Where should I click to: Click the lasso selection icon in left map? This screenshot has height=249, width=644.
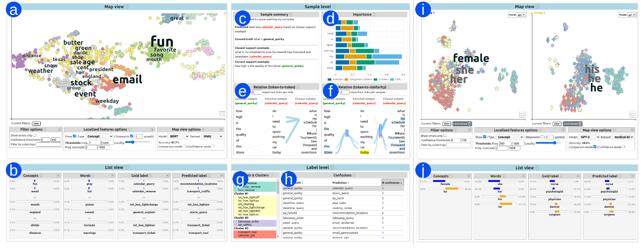(222, 114)
